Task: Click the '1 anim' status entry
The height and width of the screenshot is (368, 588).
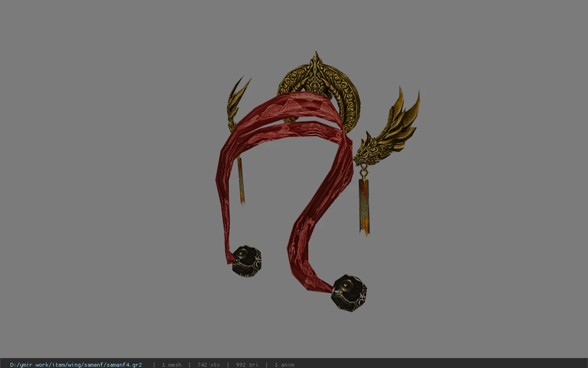Action: [x=284, y=365]
